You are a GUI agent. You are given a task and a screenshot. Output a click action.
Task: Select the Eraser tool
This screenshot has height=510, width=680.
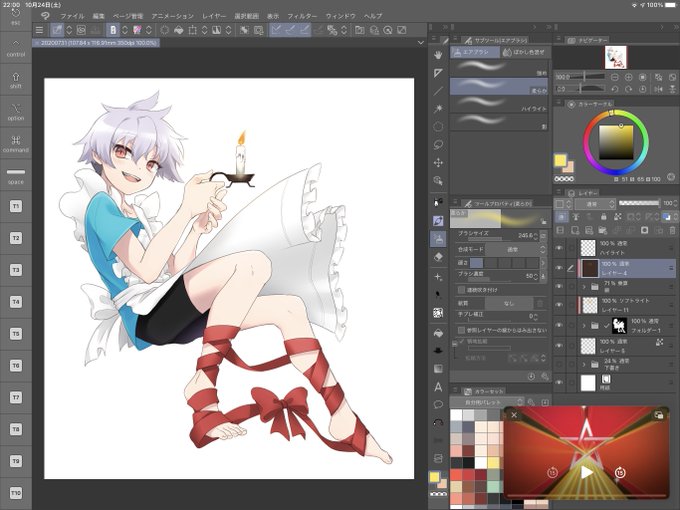pos(438,257)
